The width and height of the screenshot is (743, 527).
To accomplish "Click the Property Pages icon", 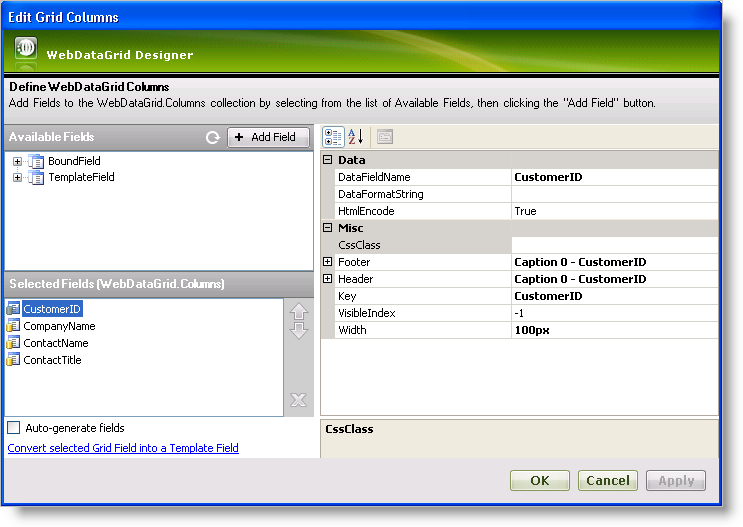I will click(385, 137).
